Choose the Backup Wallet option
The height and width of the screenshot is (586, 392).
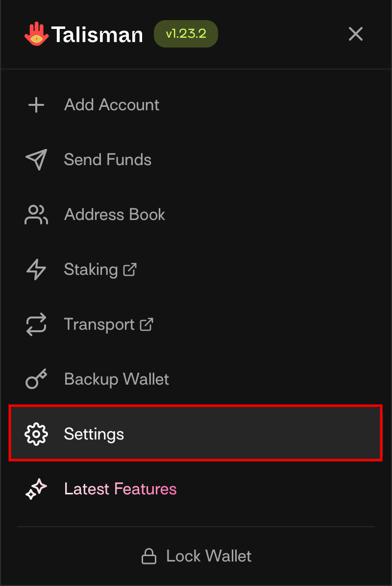tap(117, 379)
